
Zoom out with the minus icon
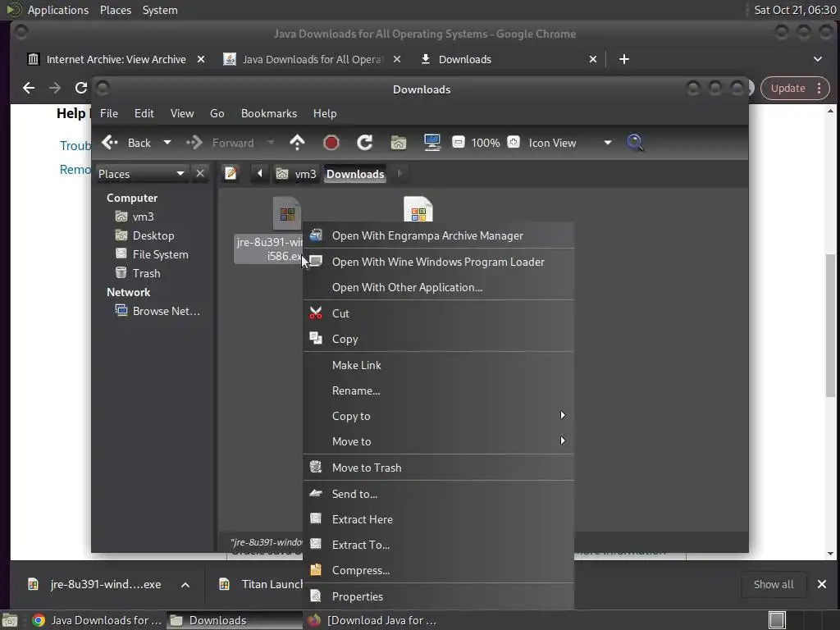tap(458, 143)
